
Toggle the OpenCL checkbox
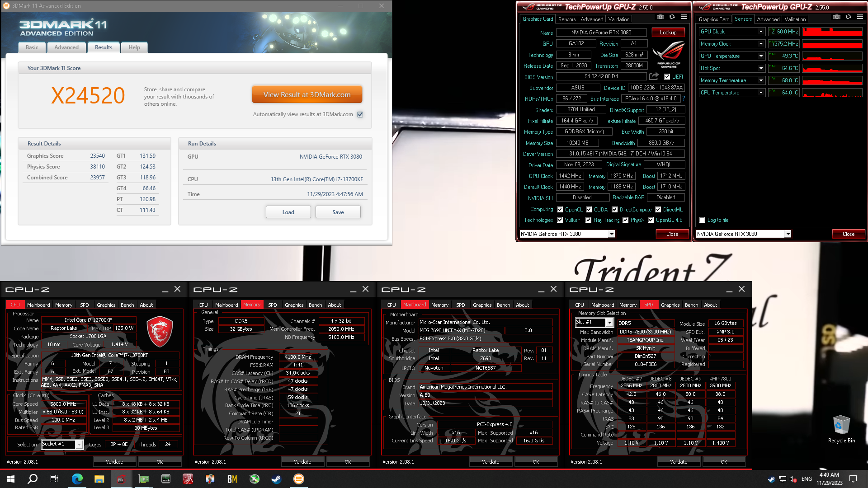560,210
